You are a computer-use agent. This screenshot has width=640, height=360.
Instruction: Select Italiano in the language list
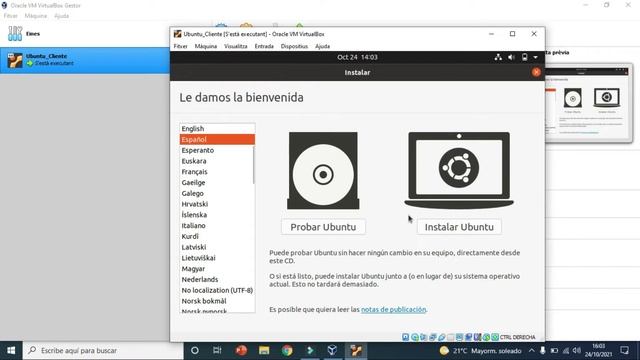point(217,225)
